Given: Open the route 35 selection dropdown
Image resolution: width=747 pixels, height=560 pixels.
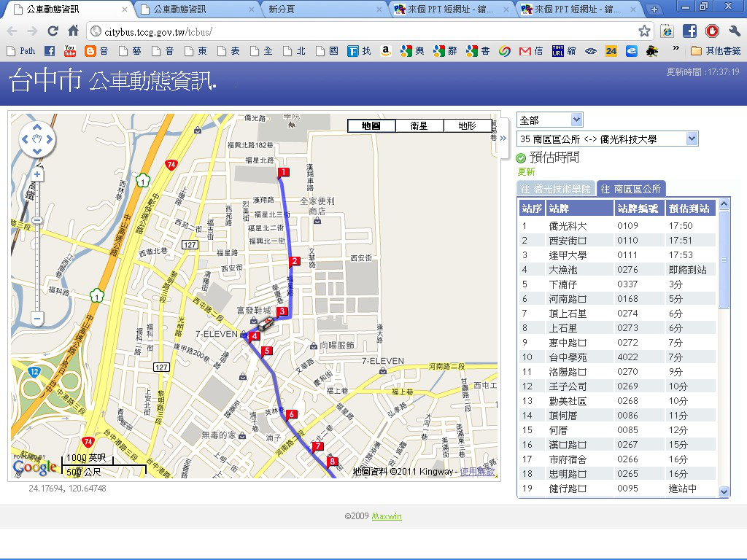Looking at the screenshot, I should [x=607, y=139].
